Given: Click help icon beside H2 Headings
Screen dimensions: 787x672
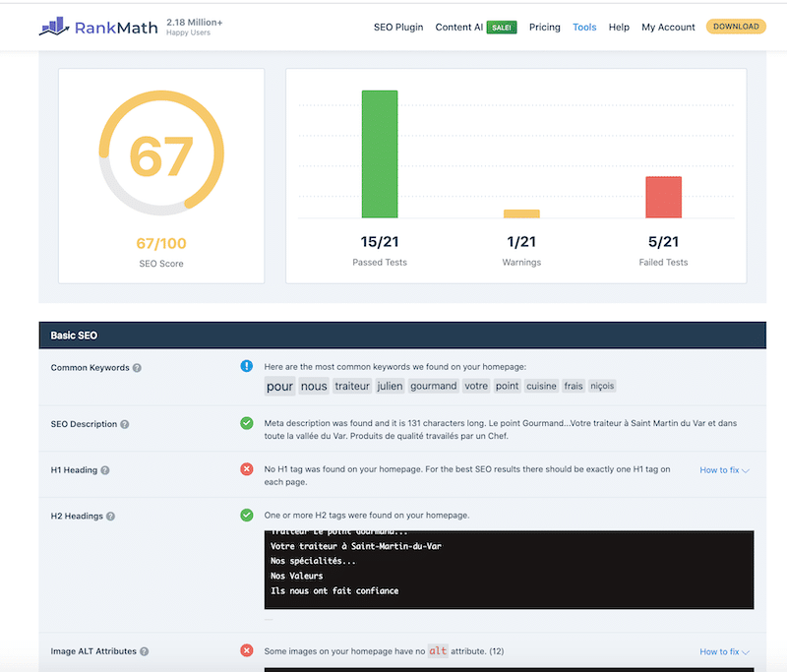Looking at the screenshot, I should pos(111,516).
